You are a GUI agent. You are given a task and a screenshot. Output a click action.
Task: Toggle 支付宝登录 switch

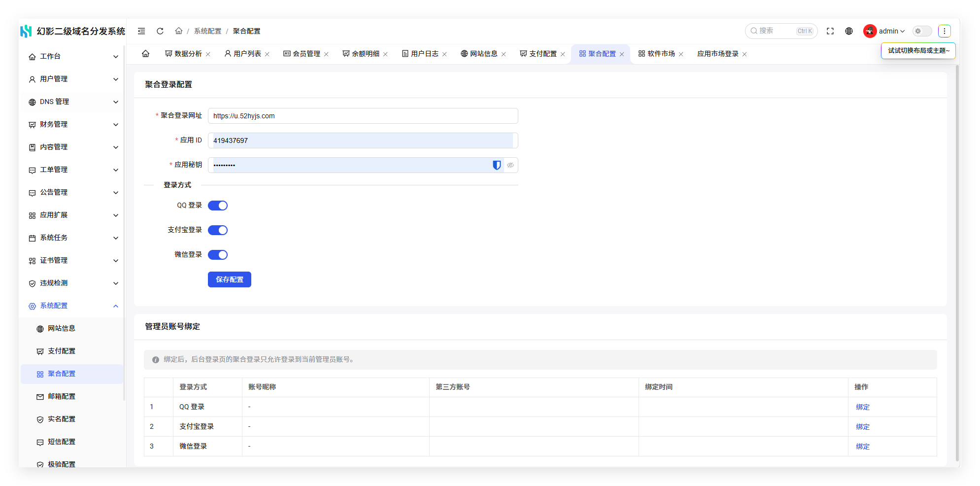218,230
